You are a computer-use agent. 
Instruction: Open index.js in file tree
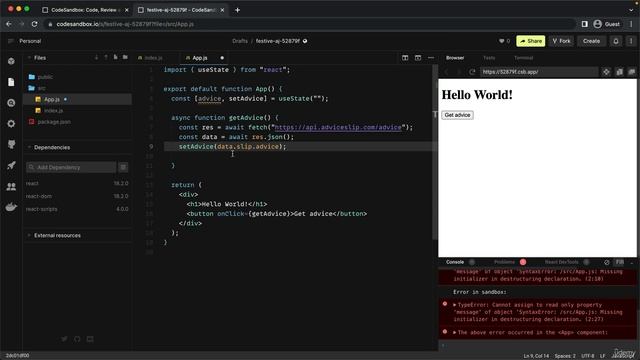pos(53,111)
